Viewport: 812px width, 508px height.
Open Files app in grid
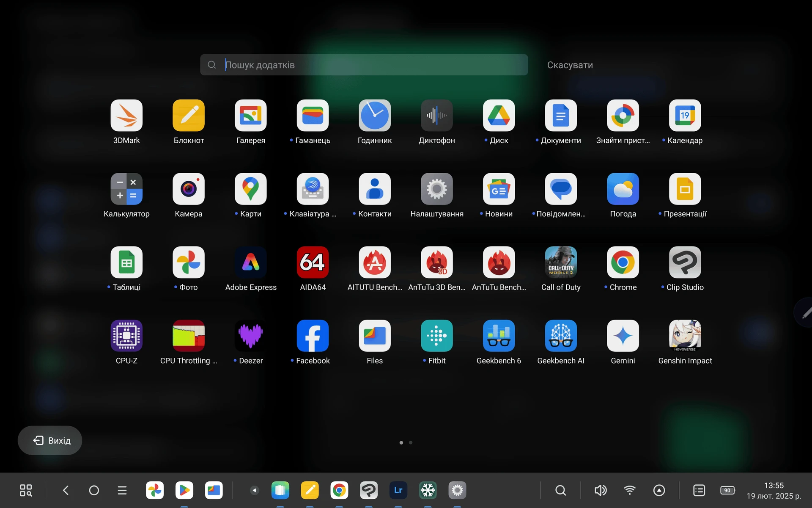pyautogui.click(x=375, y=336)
